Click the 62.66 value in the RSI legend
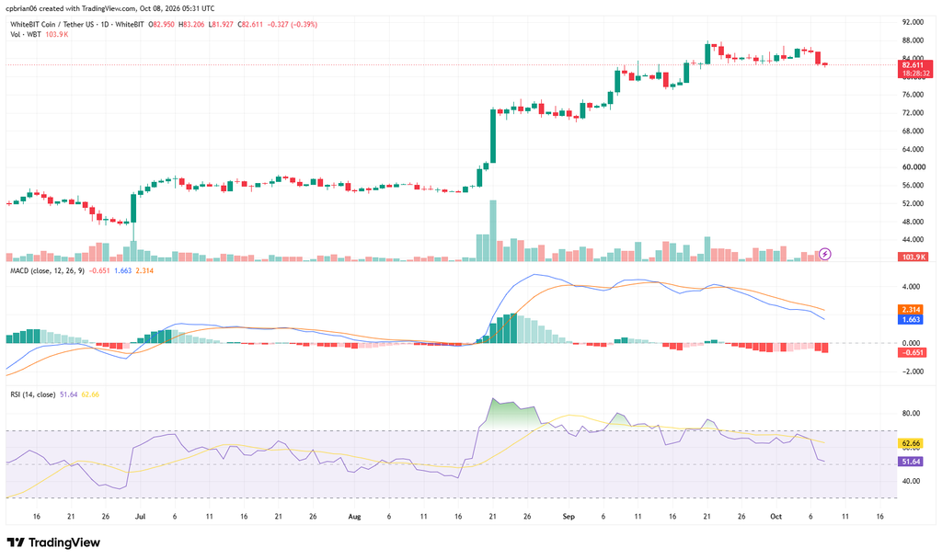This screenshot has width=942, height=560. (90, 394)
